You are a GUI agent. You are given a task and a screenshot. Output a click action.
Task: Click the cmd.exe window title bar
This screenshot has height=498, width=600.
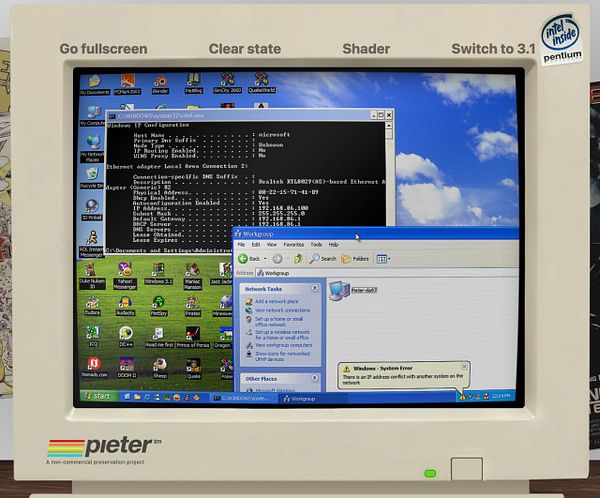click(240, 115)
